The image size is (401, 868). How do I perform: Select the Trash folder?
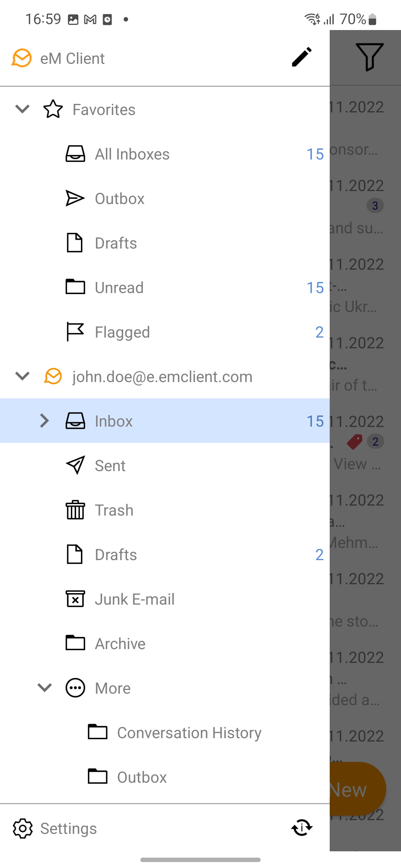tap(165, 510)
